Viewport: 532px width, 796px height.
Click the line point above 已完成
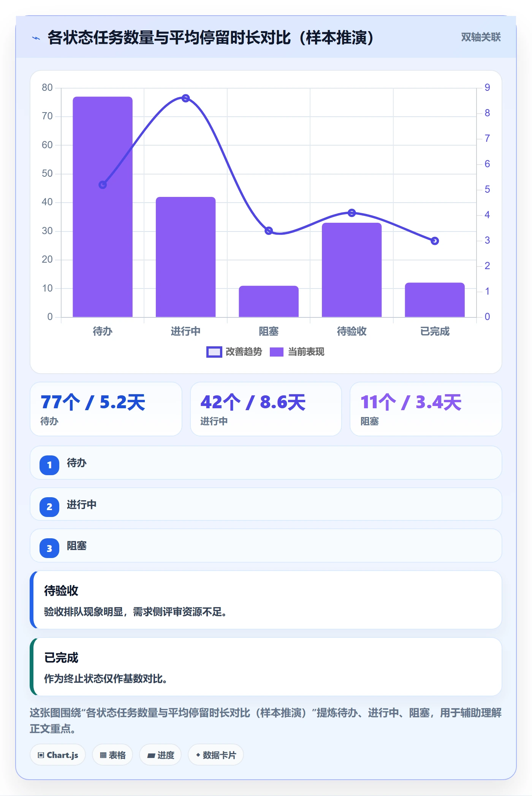(435, 241)
